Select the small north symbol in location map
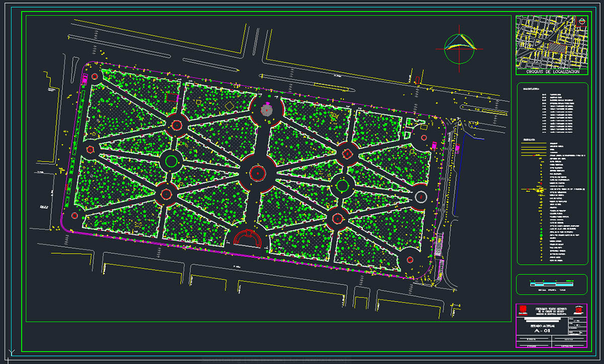This screenshot has height=364, width=604. tap(581, 21)
